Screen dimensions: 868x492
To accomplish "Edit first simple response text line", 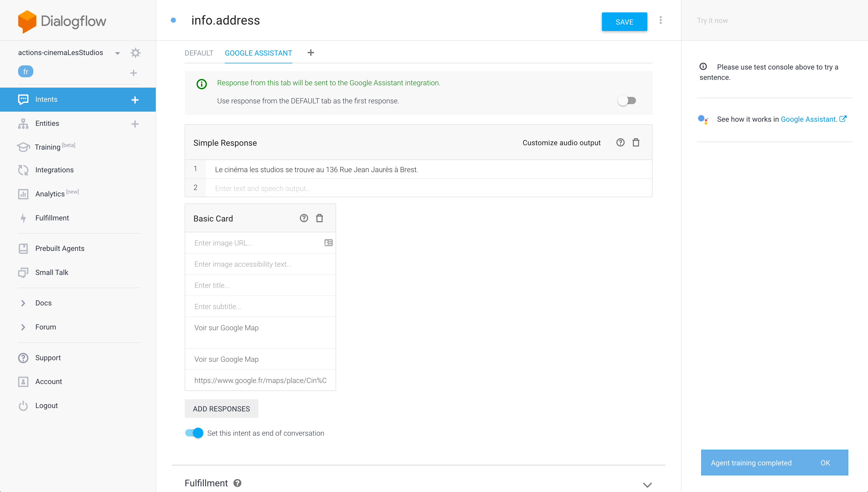I will (x=429, y=169).
